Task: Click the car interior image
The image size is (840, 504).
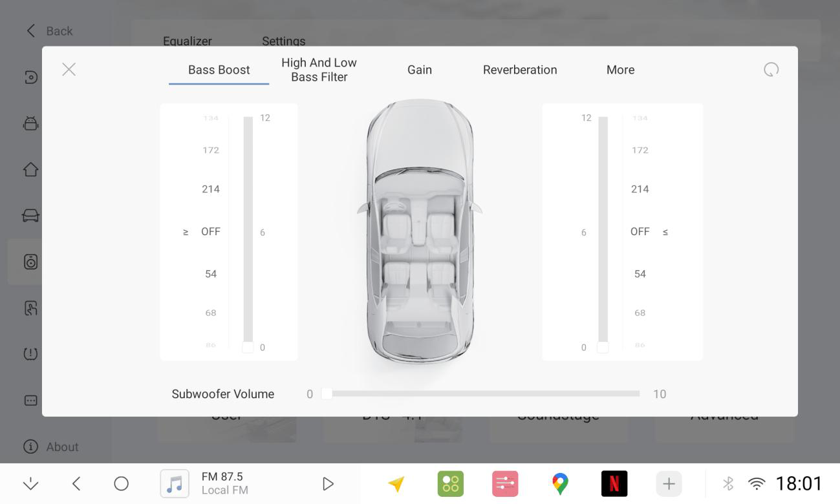Action: point(420,231)
